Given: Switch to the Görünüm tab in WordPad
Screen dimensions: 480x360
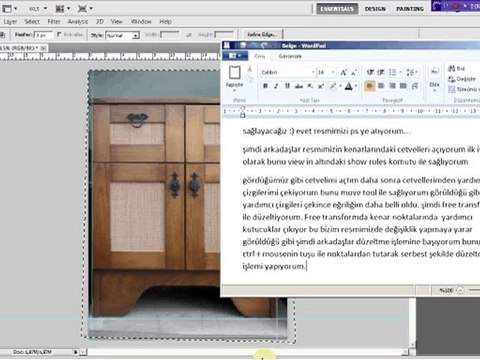Looking at the screenshot, I should [290, 56].
